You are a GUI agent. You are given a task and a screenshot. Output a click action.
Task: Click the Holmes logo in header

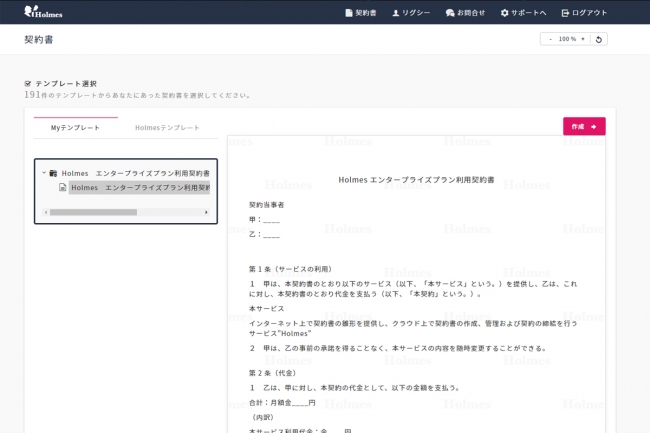point(43,12)
